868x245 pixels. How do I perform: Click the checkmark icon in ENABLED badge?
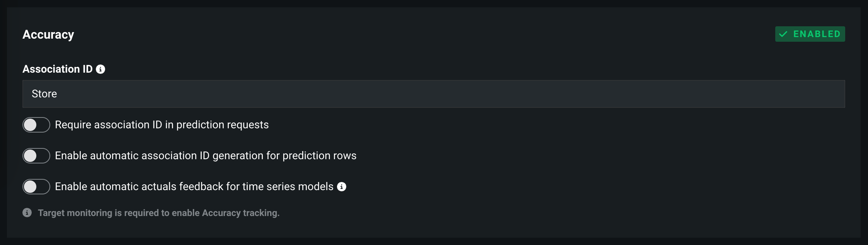click(783, 34)
